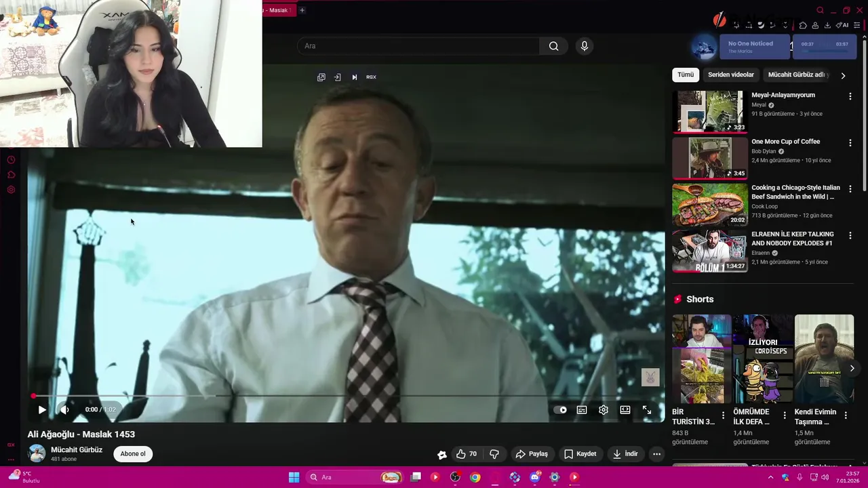Open browser sidebar settings gear
Screen dimensions: 868x488
coord(11,190)
